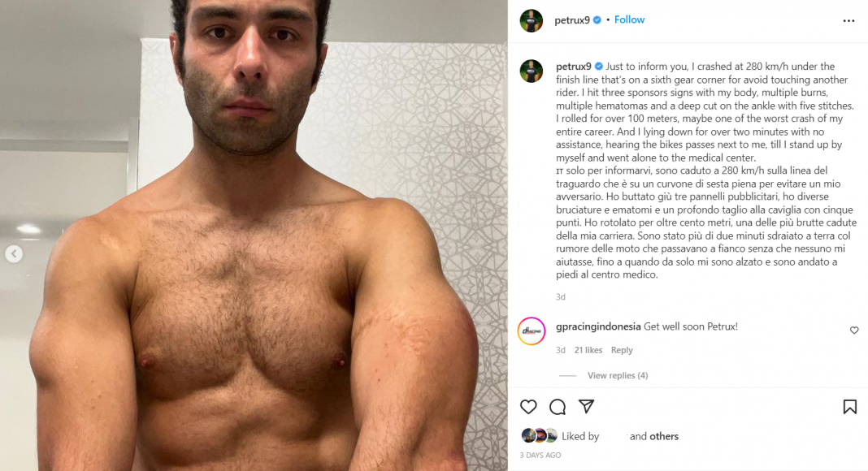Show others who liked this post
Image resolution: width=868 pixels, height=471 pixels.
coord(664,436)
